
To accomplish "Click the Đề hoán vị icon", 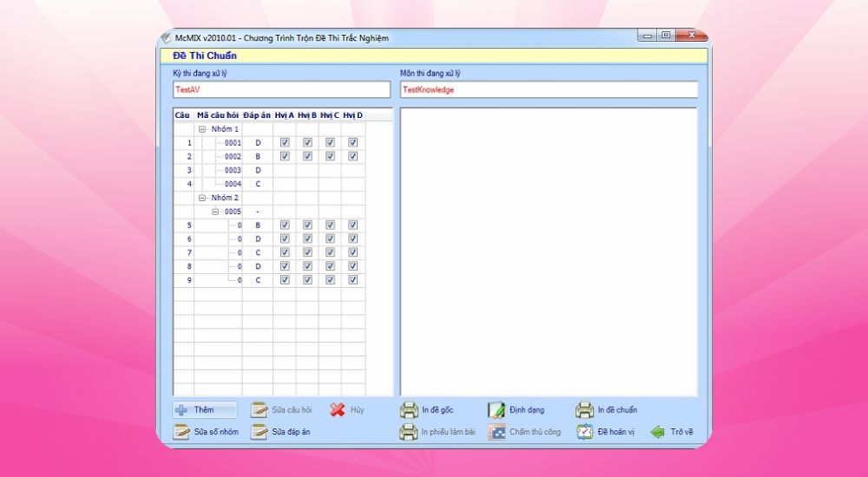I will coord(584,432).
